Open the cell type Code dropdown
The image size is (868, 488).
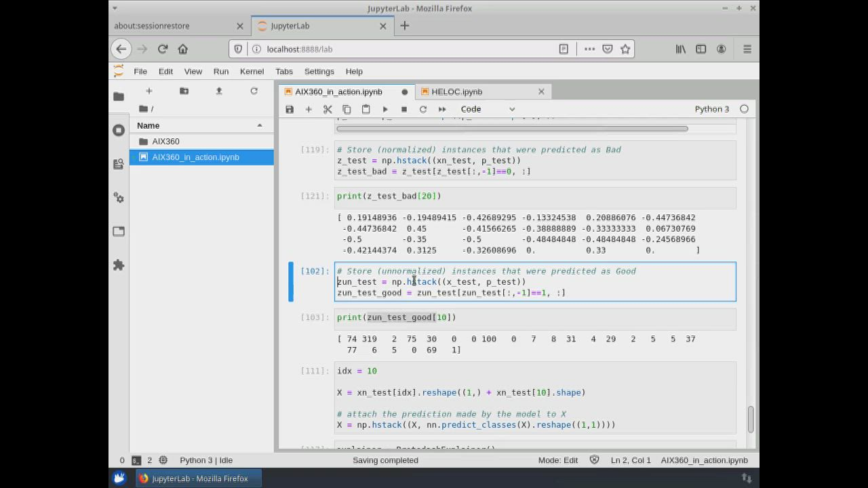point(488,109)
